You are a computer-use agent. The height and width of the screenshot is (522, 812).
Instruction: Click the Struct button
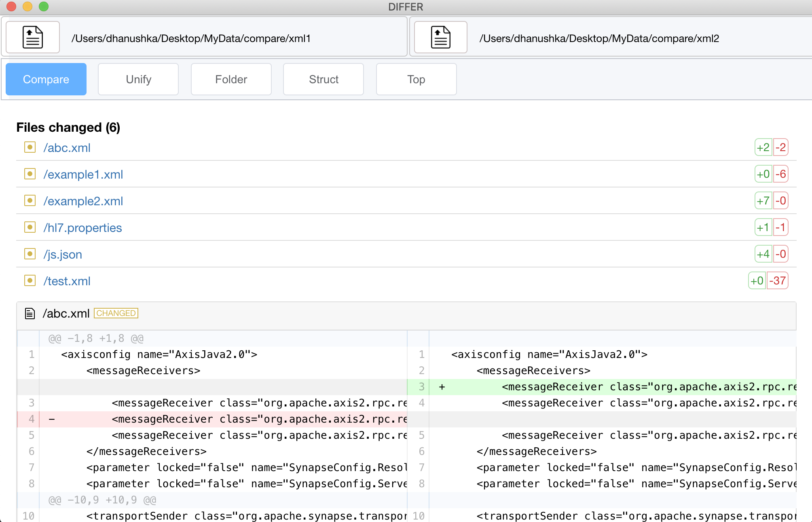tap(324, 79)
